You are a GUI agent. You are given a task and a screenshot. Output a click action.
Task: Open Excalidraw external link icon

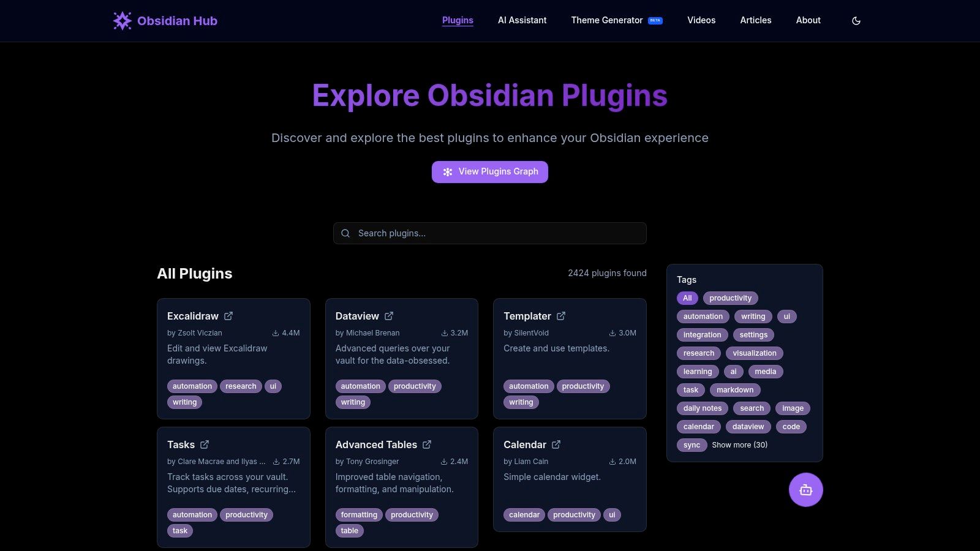point(228,316)
